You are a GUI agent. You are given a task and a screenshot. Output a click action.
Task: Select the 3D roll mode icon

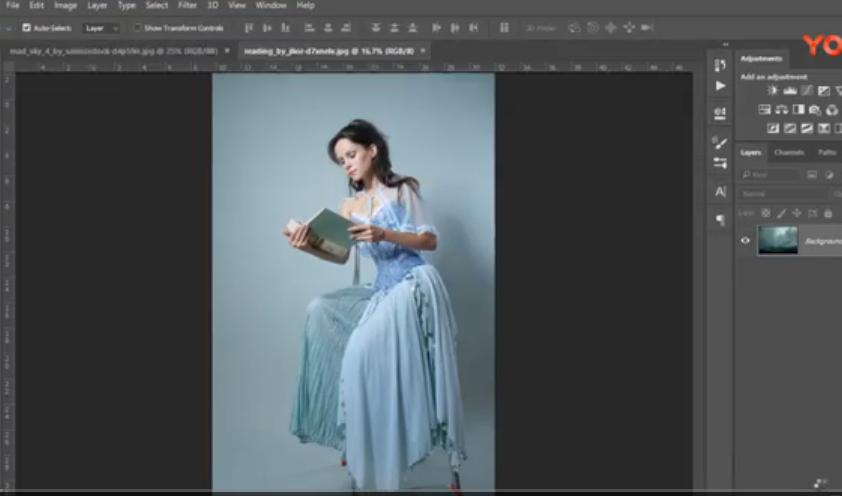coord(593,28)
